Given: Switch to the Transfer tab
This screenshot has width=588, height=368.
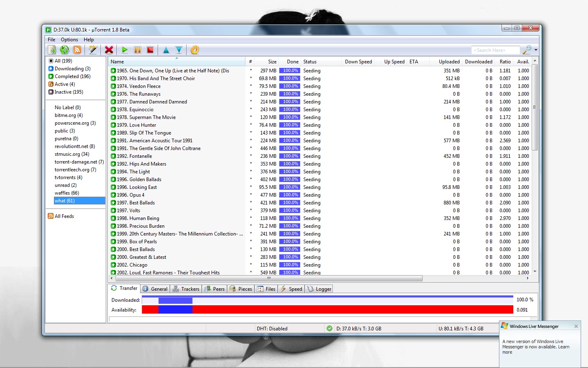Looking at the screenshot, I should pyautogui.click(x=124, y=288).
